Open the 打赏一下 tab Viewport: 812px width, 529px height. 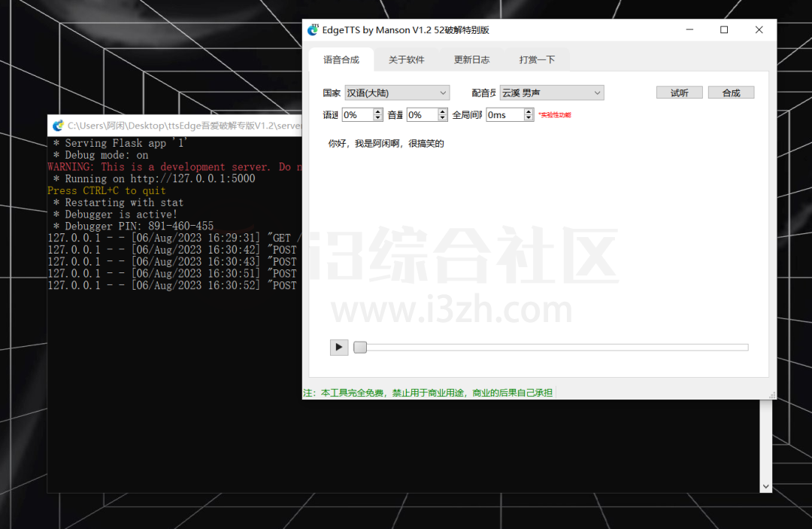[x=537, y=59]
